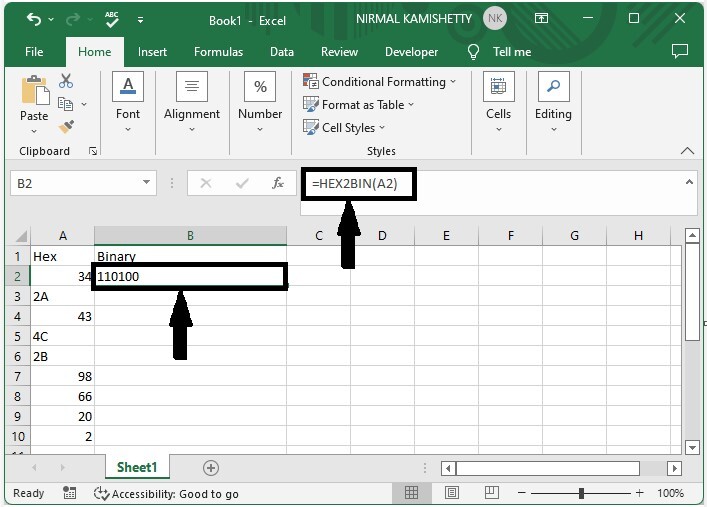Open the Cells group button
The image size is (707, 507).
(499, 103)
